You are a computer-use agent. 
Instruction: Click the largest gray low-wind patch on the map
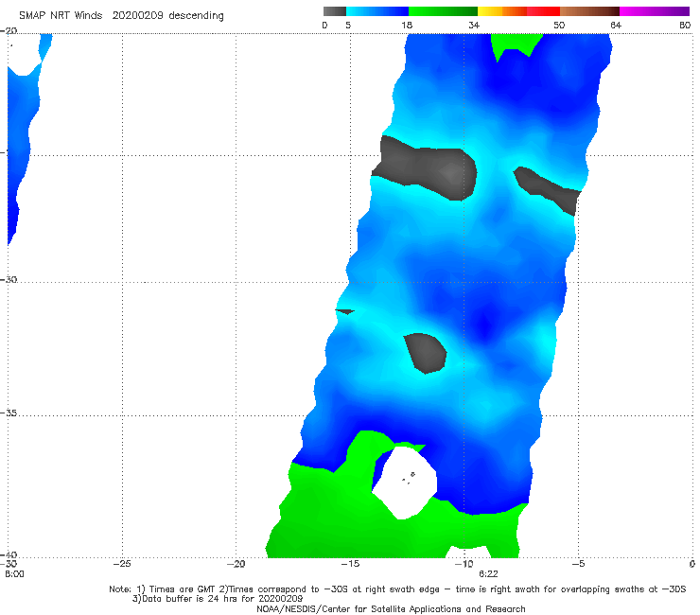[x=424, y=168]
